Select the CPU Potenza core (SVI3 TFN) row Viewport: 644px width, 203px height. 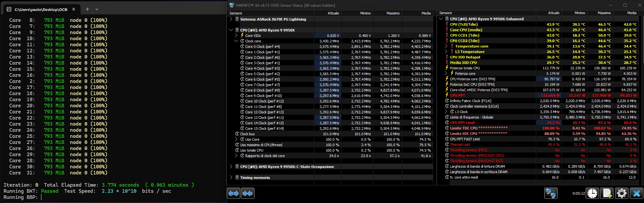(538, 79)
